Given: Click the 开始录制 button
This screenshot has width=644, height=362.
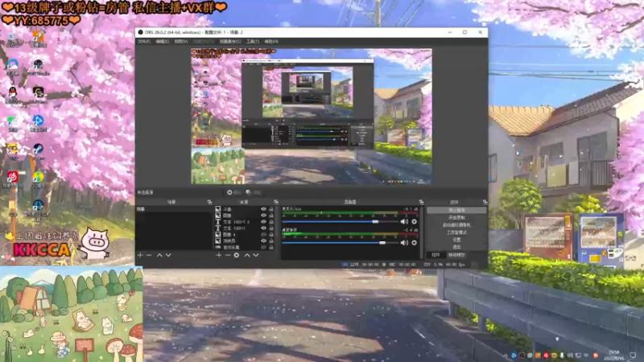Looking at the screenshot, I should pyautogui.click(x=456, y=217).
